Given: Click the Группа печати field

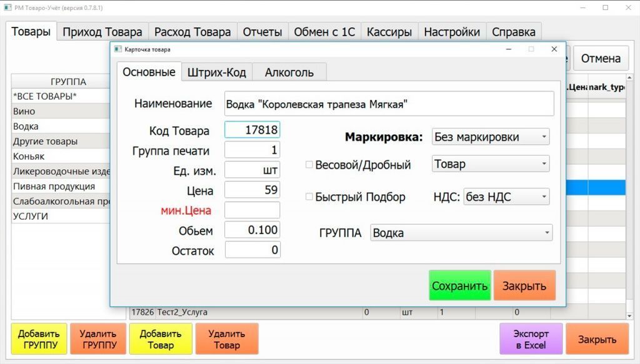Looking at the screenshot, I should click(252, 150).
